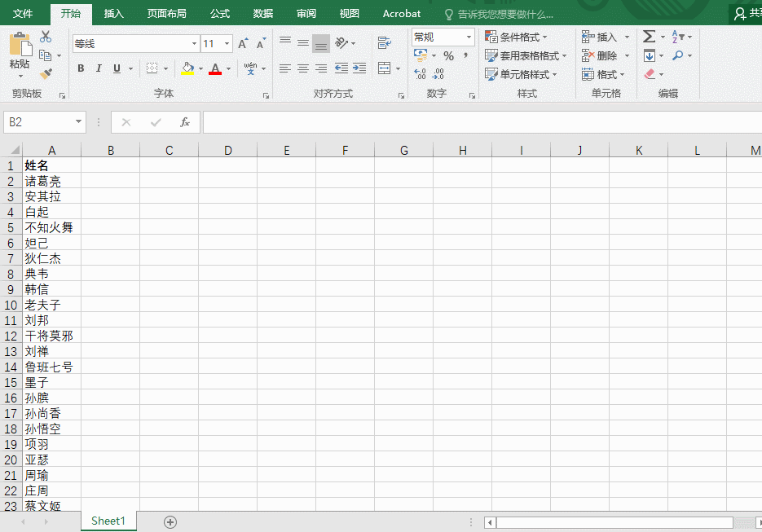762x532 pixels.
Task: Select the Format Painter brush
Action: [46, 74]
